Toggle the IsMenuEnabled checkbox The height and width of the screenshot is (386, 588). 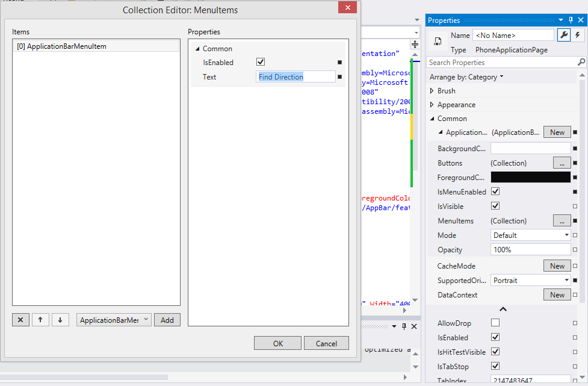tap(495, 192)
